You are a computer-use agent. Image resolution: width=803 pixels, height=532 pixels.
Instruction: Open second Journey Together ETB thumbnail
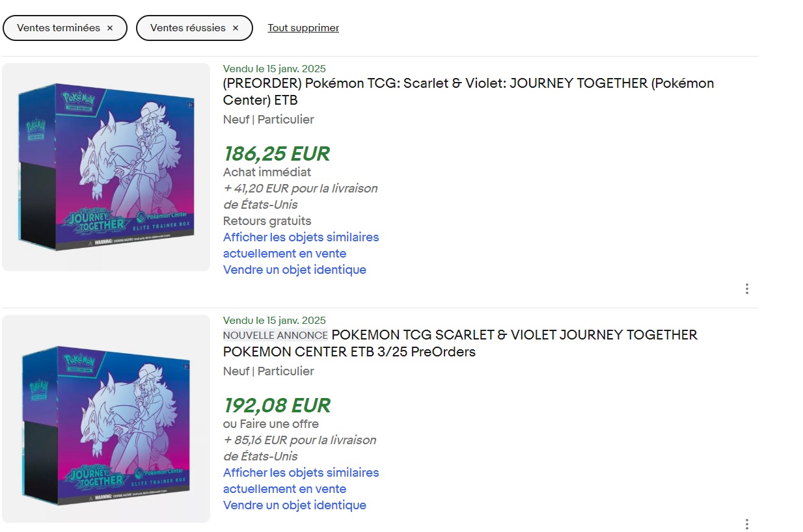click(x=106, y=419)
